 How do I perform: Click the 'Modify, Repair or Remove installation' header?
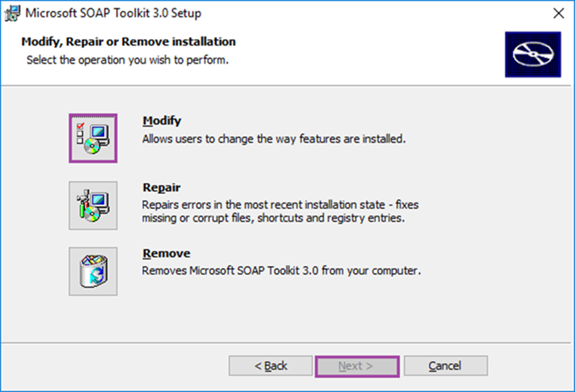pos(128,42)
